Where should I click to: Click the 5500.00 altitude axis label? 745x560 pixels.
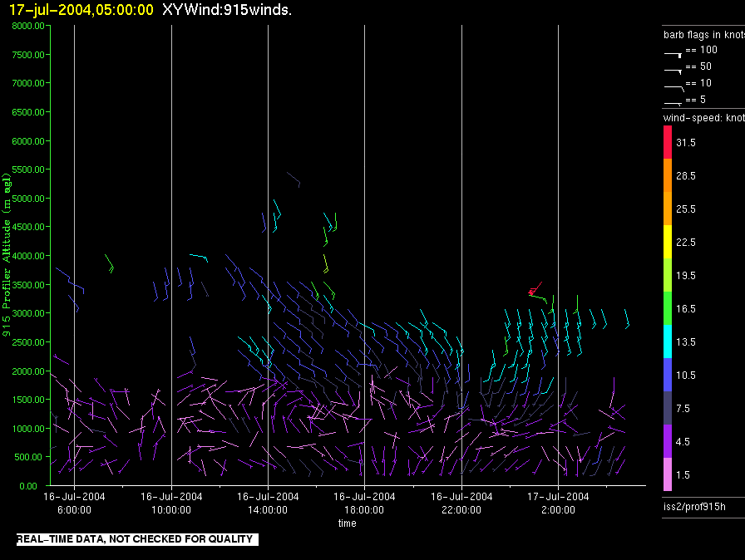28,169
